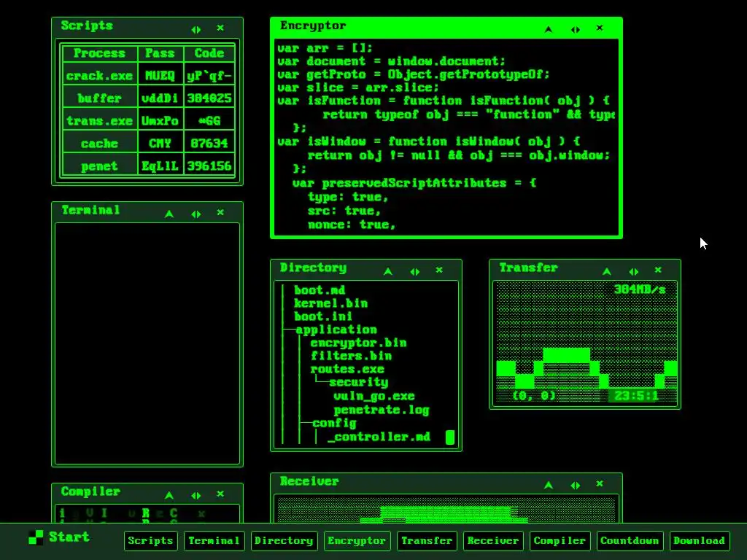Click Transfer window expand arrows icon
The height and width of the screenshot is (560, 747).
click(634, 271)
